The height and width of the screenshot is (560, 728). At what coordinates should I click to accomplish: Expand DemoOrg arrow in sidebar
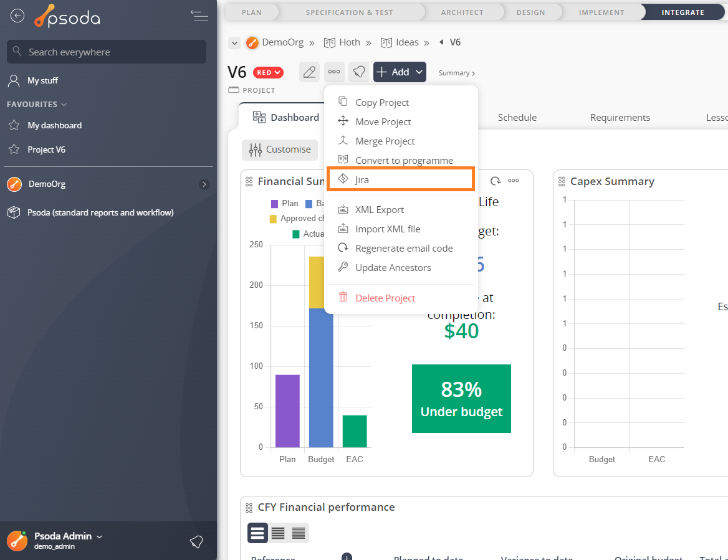click(x=204, y=184)
